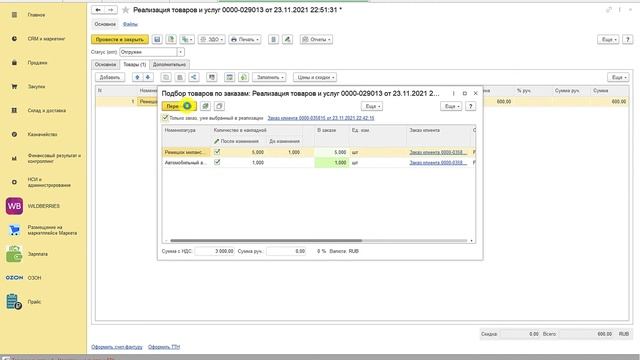Image resolution: width=640 pixels, height=360 pixels.
Task: Click the dialog horizontal scrollbar
Action: pos(266,241)
